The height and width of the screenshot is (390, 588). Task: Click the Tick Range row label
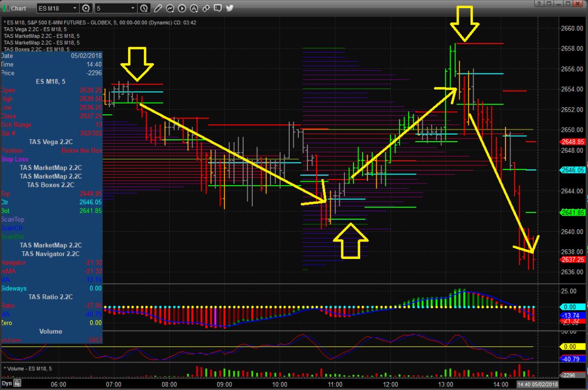[x=16, y=124]
